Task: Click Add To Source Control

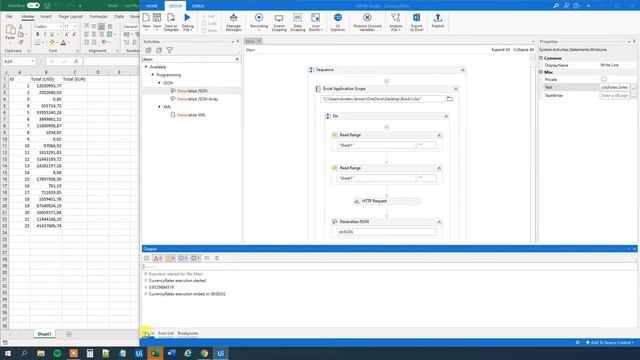Action: tap(610, 342)
